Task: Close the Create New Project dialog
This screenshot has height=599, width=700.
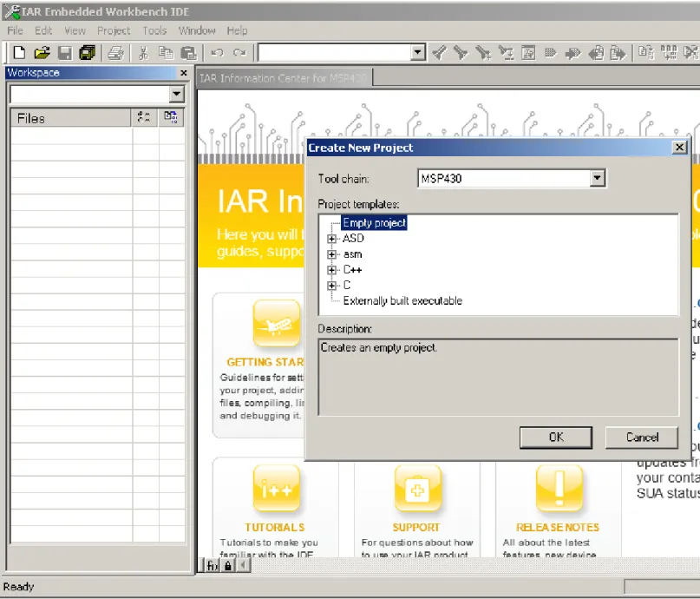Action: pos(679,148)
